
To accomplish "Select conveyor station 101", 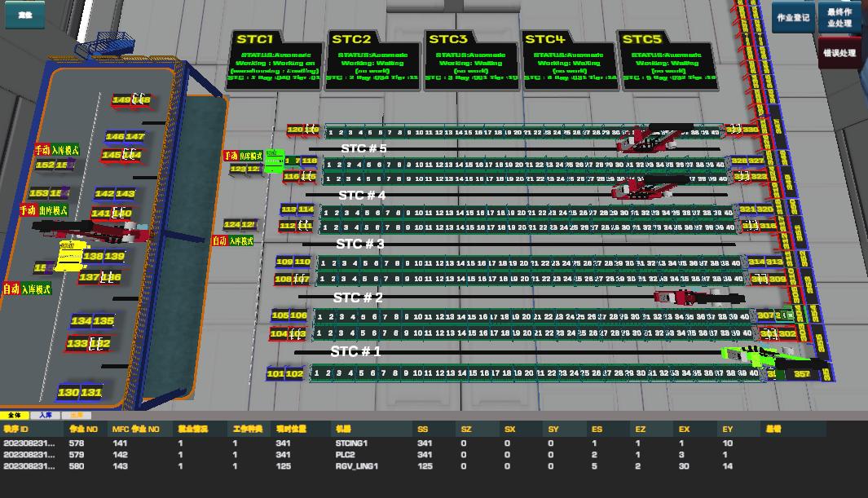I will [275, 373].
